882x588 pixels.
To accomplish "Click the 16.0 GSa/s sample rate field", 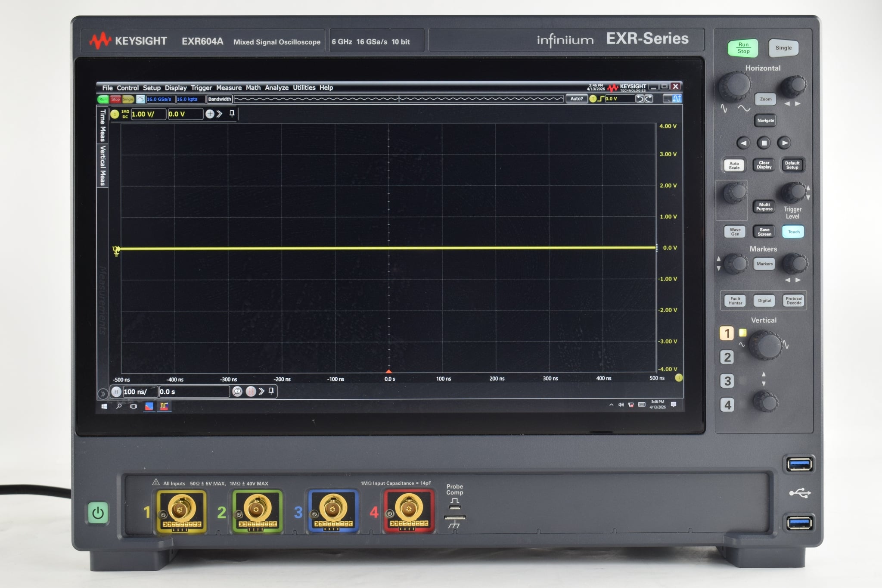I will [160, 99].
